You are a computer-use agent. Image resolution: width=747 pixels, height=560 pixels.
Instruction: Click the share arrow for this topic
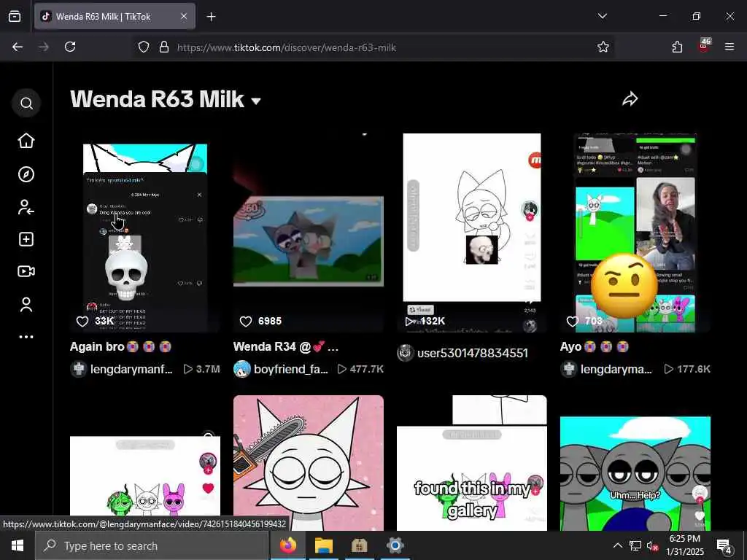click(630, 99)
